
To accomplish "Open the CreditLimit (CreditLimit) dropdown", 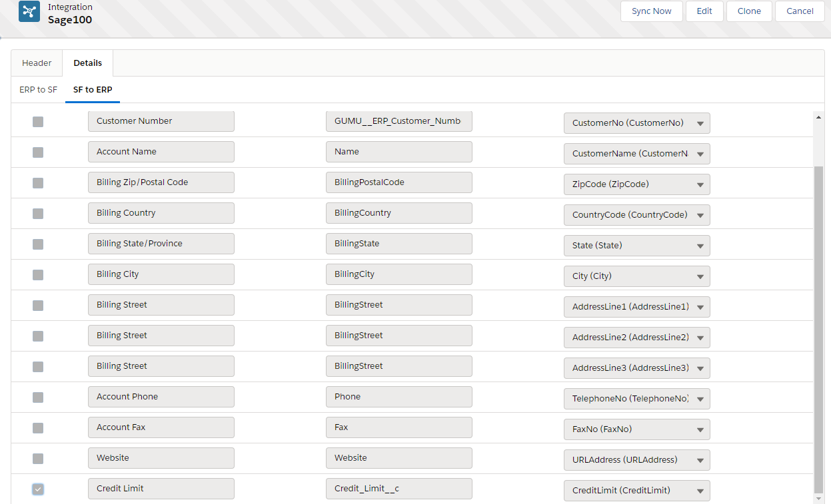I will coord(636,491).
